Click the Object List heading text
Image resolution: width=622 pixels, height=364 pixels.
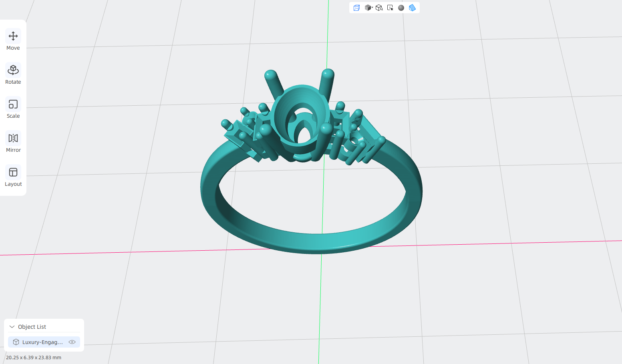pos(32,327)
